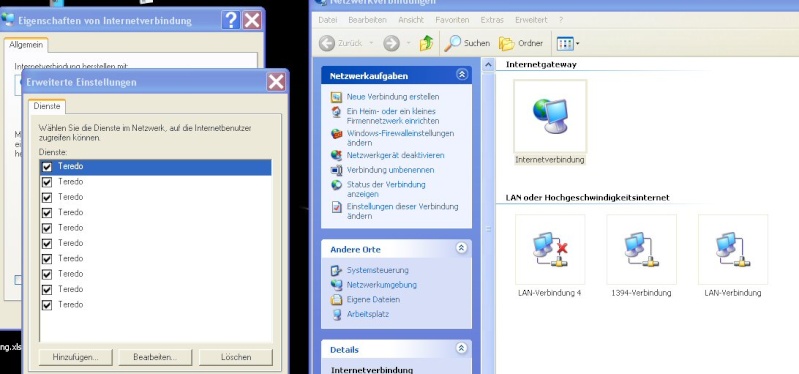Uncheck the second Teredo checkbox
This screenshot has width=799, height=374.
click(x=47, y=182)
